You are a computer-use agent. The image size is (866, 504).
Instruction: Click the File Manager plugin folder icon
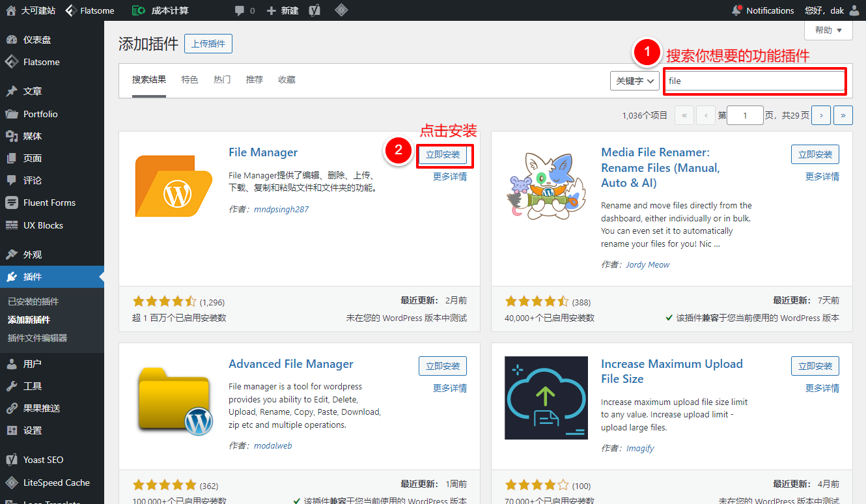tap(173, 185)
